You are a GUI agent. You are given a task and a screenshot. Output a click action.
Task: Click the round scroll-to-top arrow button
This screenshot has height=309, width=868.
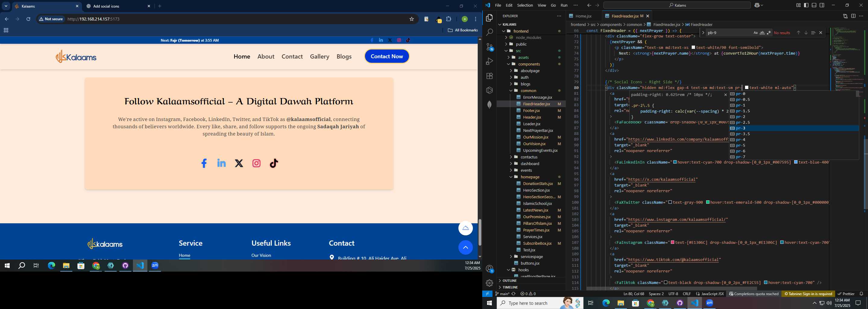click(465, 248)
